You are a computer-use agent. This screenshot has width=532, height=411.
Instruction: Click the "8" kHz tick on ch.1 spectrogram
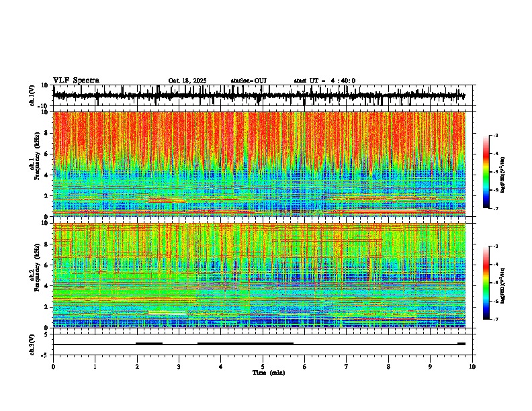(x=47, y=133)
